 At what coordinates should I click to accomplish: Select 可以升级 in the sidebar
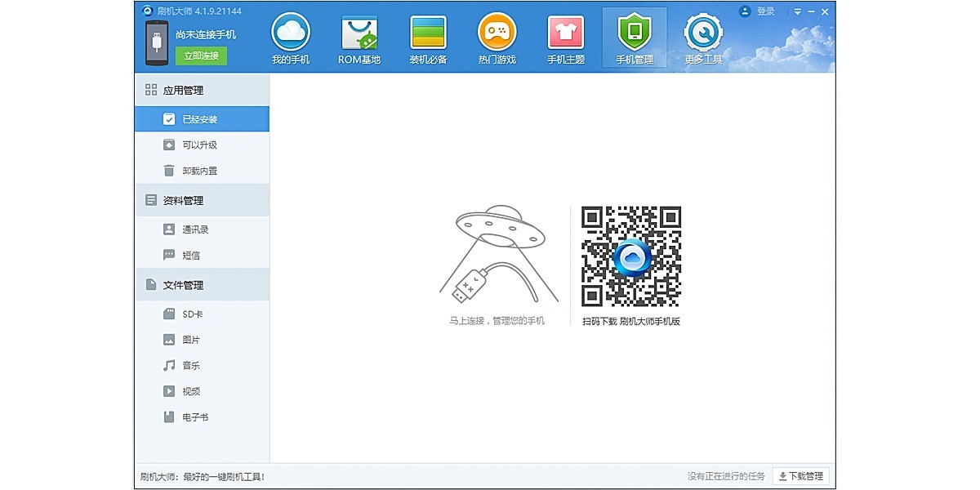pyautogui.click(x=200, y=145)
